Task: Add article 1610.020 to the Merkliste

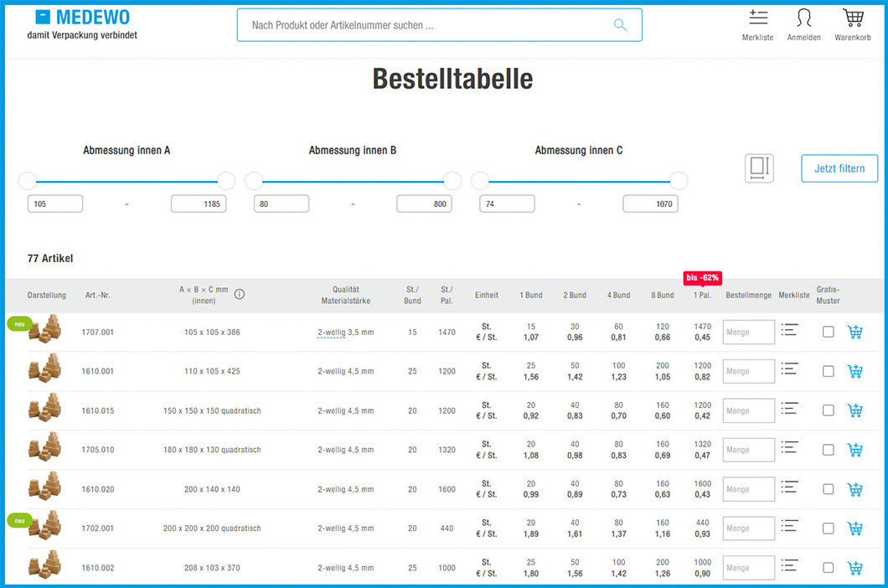Action: click(x=789, y=487)
